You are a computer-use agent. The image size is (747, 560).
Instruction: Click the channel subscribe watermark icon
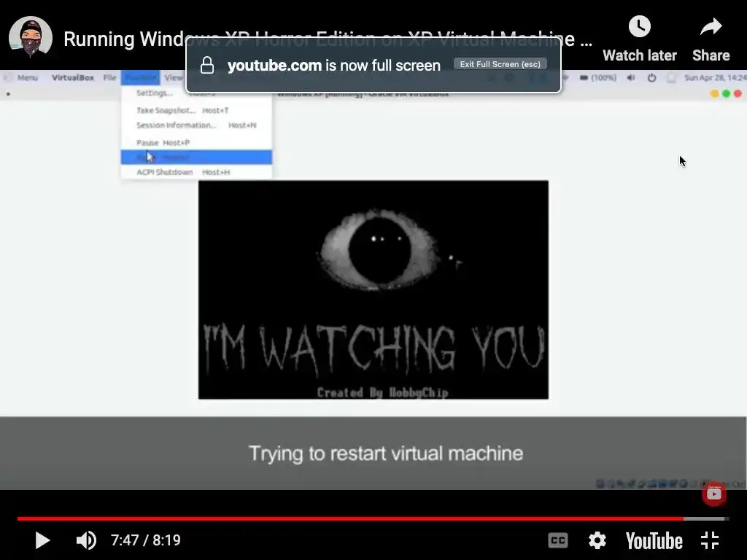click(x=713, y=494)
